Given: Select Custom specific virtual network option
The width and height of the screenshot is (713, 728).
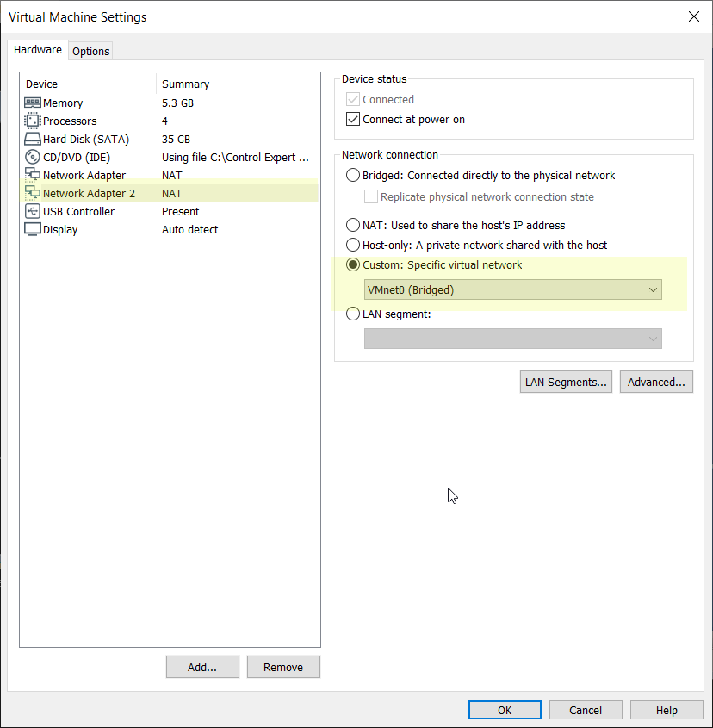Looking at the screenshot, I should coord(353,264).
